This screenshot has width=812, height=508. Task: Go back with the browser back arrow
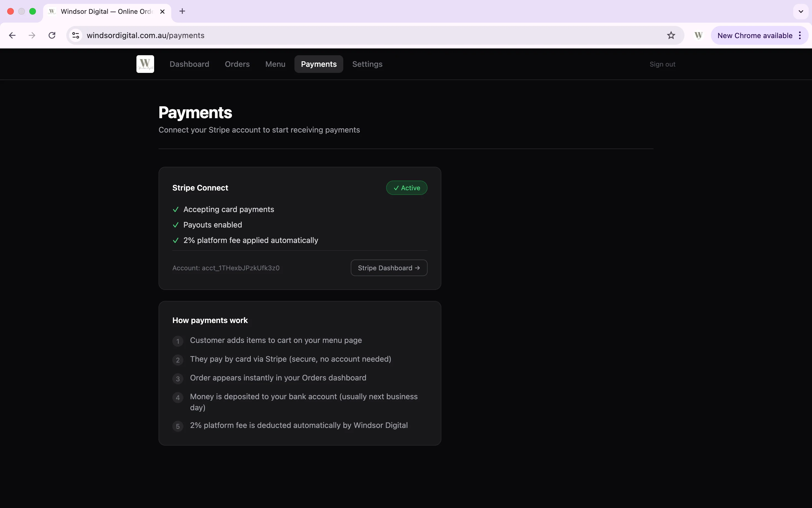(12, 35)
